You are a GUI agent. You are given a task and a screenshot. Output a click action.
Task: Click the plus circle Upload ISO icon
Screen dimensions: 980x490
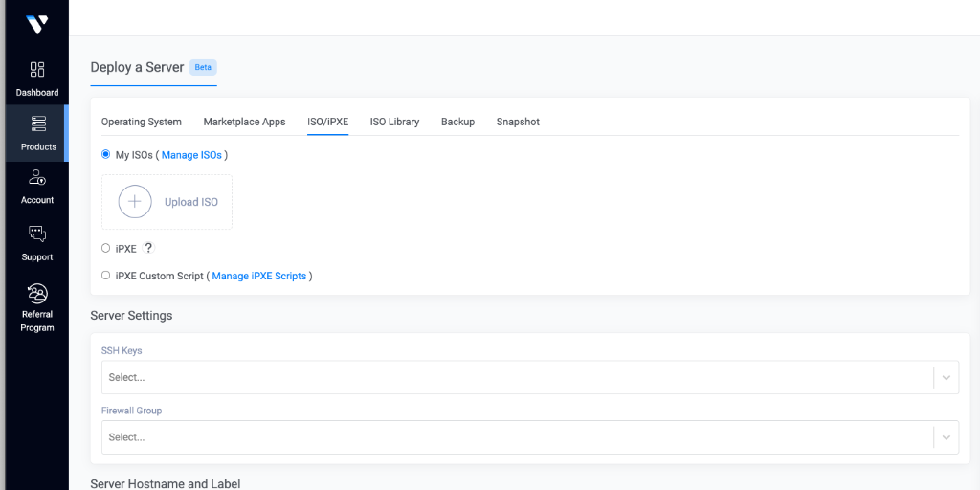(135, 202)
